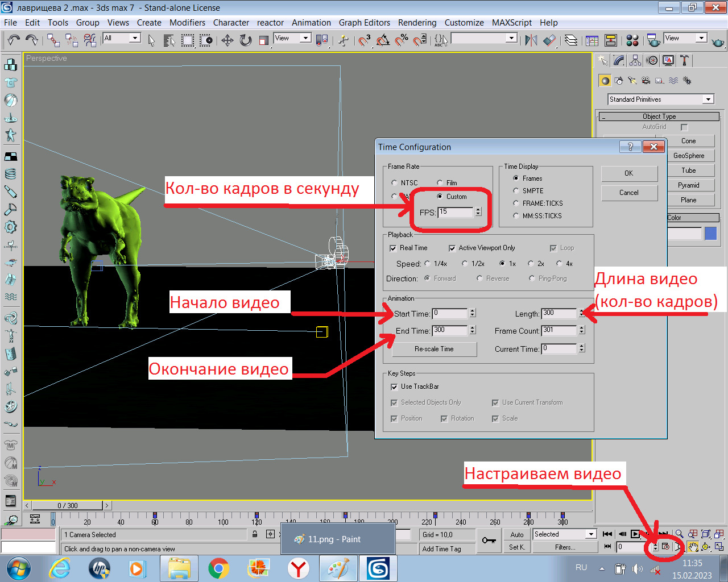Pick the Select and Move tool
The width and height of the screenshot is (728, 582).
tap(227, 40)
